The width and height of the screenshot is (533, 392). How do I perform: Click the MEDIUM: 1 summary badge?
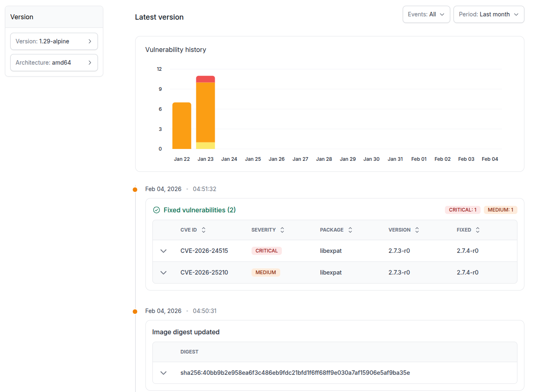pyautogui.click(x=500, y=210)
